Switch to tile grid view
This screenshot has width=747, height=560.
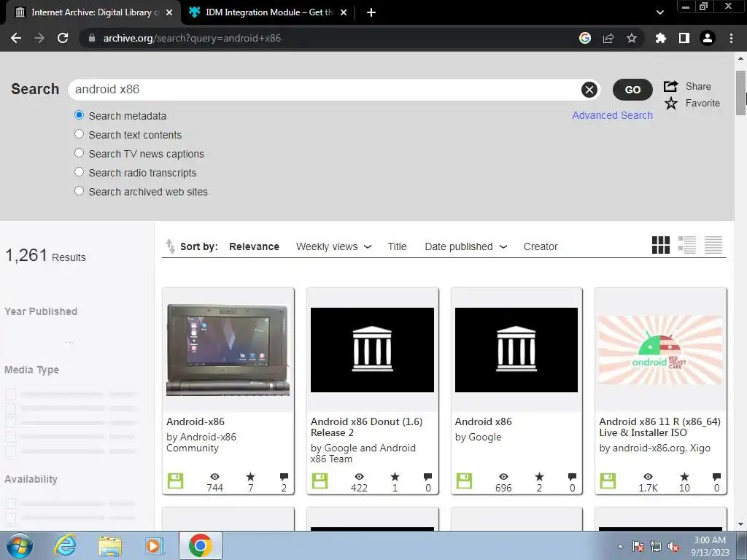point(661,245)
